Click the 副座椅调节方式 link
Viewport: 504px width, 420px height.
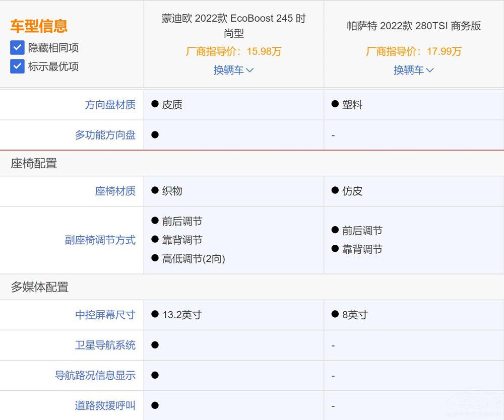coord(100,240)
